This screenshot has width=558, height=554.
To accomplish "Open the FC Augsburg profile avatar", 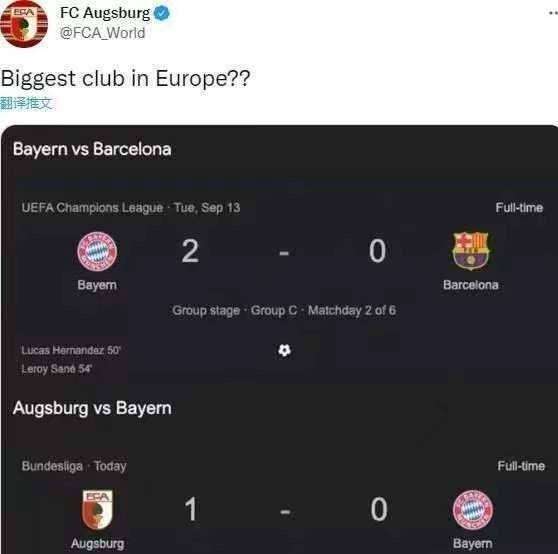I will point(24,24).
